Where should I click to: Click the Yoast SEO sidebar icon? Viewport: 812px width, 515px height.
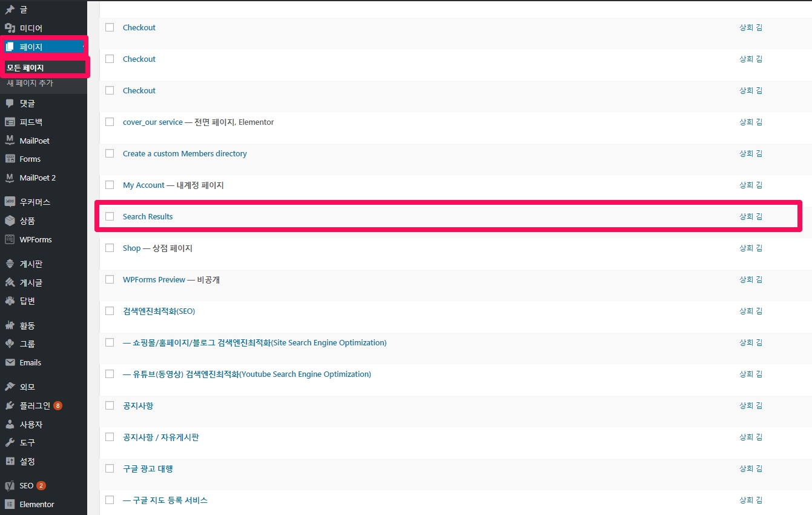pyautogui.click(x=10, y=486)
